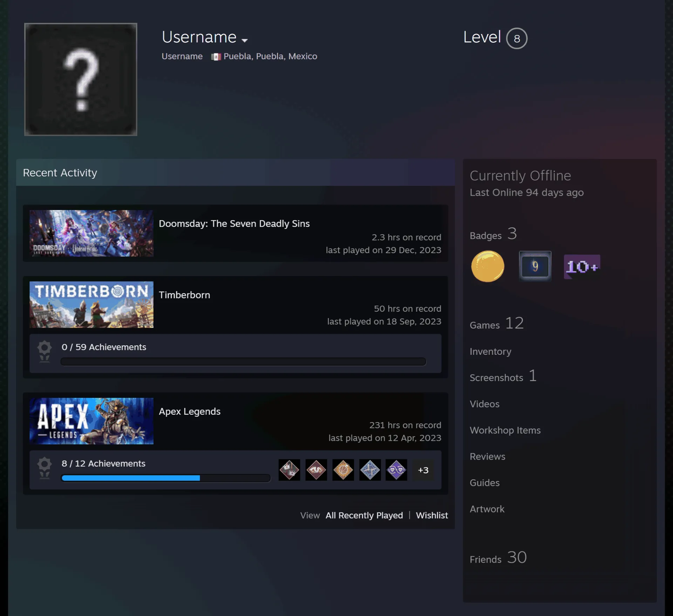The height and width of the screenshot is (616, 673).
Task: Open the Inventory section
Action: (490, 351)
